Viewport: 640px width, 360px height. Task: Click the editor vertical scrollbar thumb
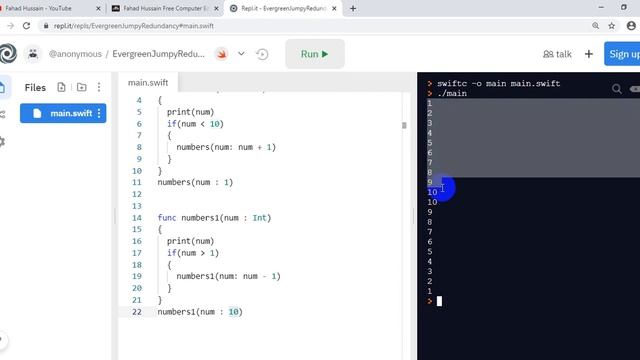tap(404, 125)
